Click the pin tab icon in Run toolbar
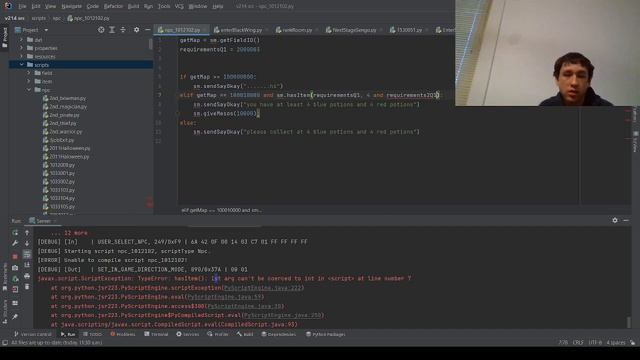Viewport: 640px width, 360px height. click(15, 316)
